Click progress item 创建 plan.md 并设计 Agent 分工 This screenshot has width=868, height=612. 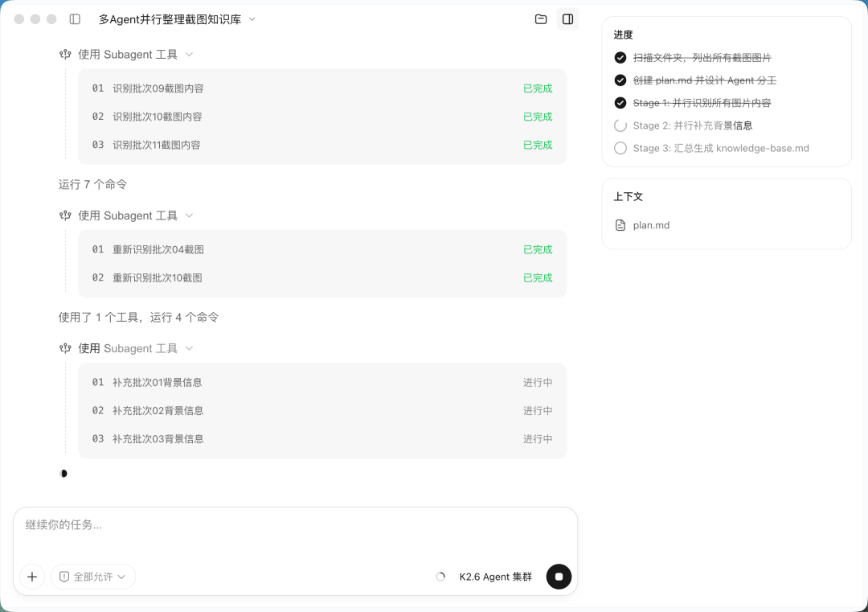(705, 80)
